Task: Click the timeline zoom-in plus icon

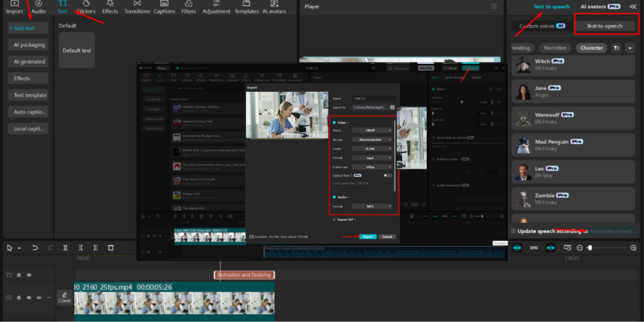Action: (633, 248)
